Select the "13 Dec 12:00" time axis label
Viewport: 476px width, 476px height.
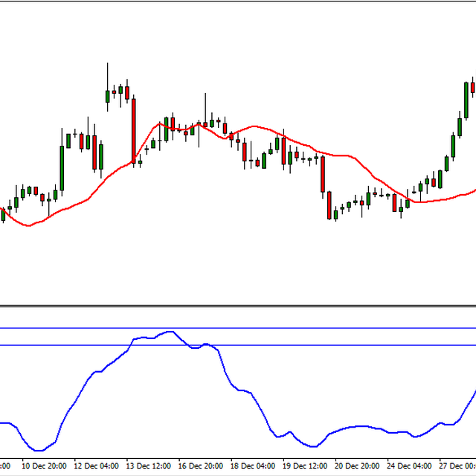[149, 467]
